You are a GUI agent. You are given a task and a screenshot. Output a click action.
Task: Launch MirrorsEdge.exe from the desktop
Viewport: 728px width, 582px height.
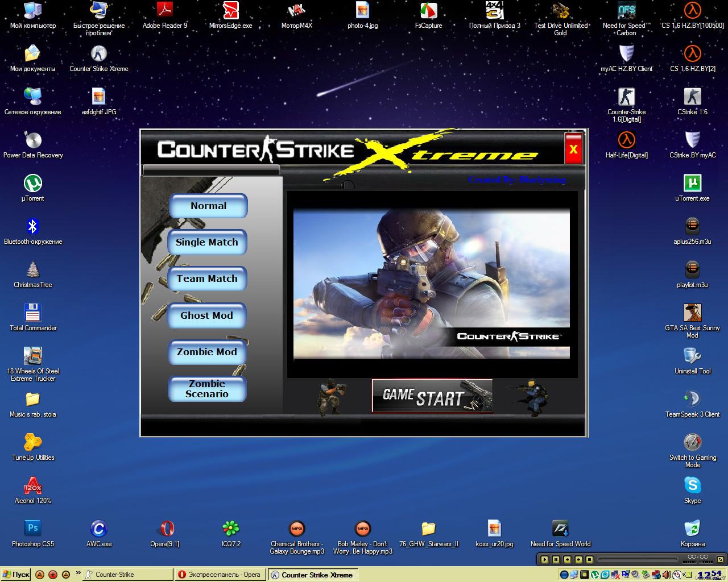click(231, 15)
